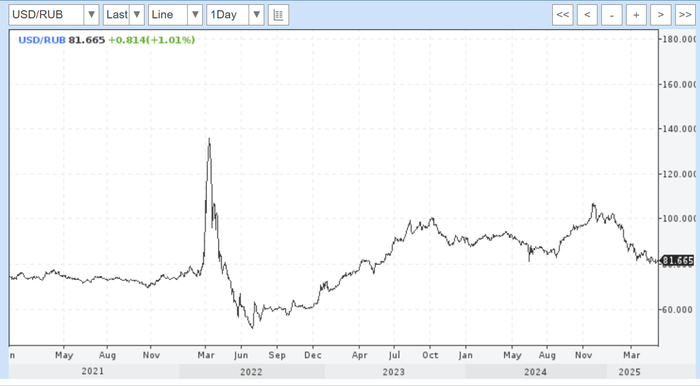700x386 pixels.
Task: Step chart back with < button
Action: (x=587, y=15)
